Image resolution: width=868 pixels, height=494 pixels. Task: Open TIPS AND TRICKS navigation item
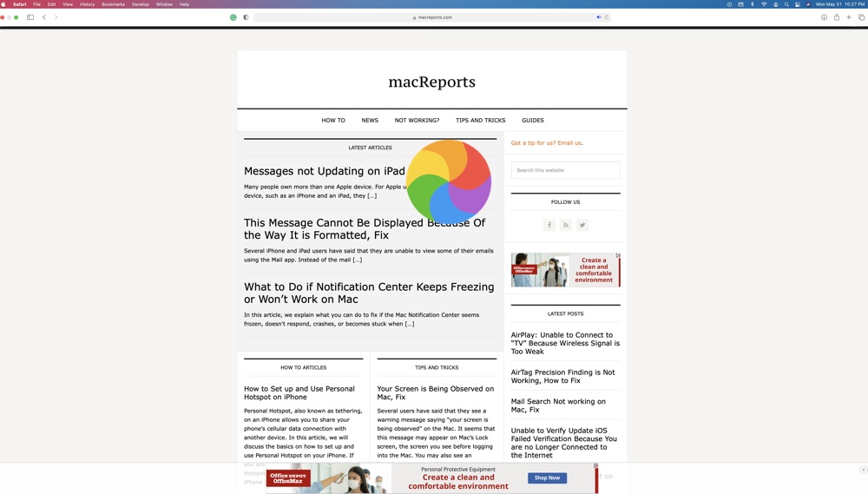click(x=481, y=120)
